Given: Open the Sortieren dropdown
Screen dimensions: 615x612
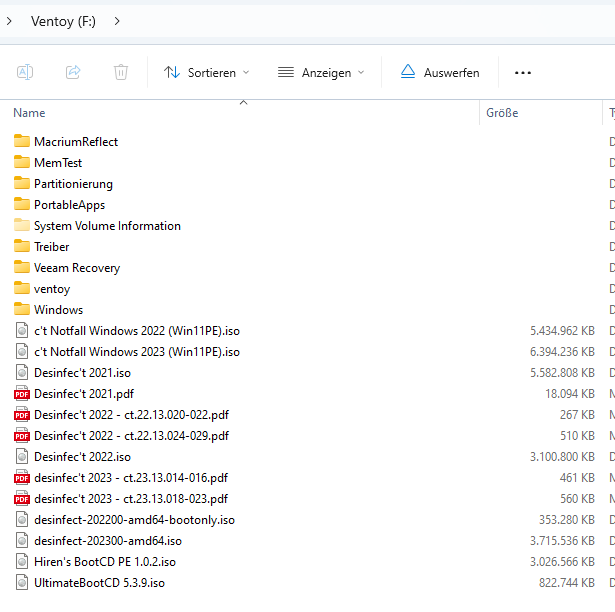Looking at the screenshot, I should (207, 73).
